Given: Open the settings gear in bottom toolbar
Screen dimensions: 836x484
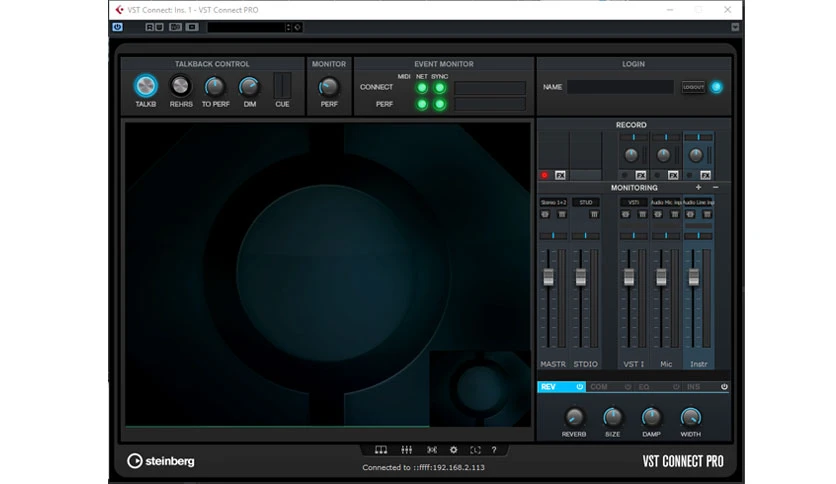Looking at the screenshot, I should (x=453, y=450).
